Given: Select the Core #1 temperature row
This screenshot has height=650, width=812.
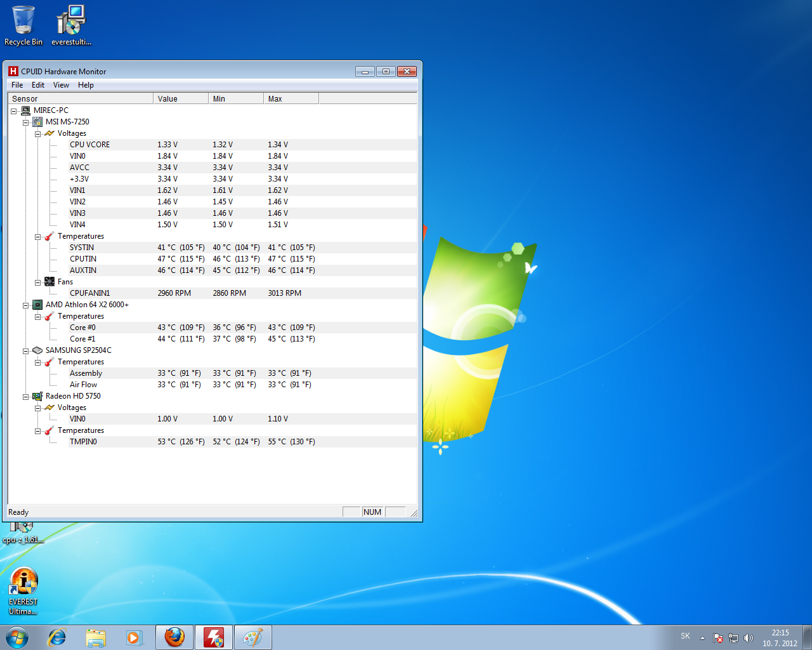Looking at the screenshot, I should point(243,339).
